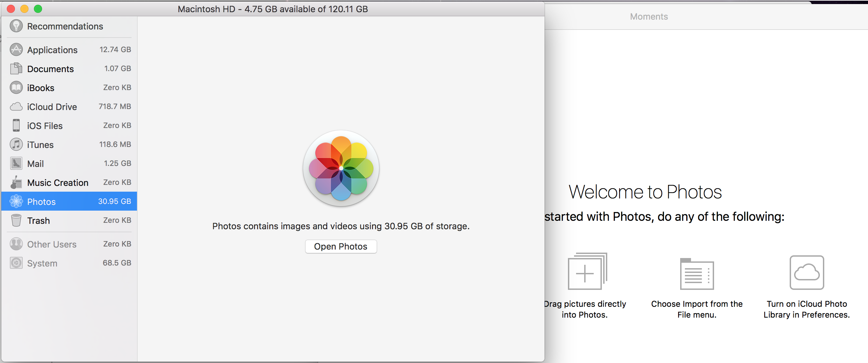
Task: Click the Photos storage description sentence
Action: pyautogui.click(x=341, y=226)
